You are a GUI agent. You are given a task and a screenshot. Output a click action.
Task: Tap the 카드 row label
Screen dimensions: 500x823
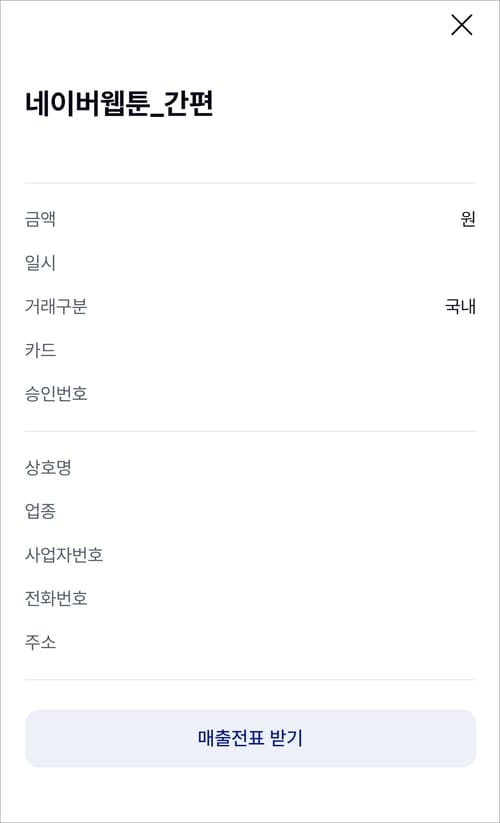(40, 350)
